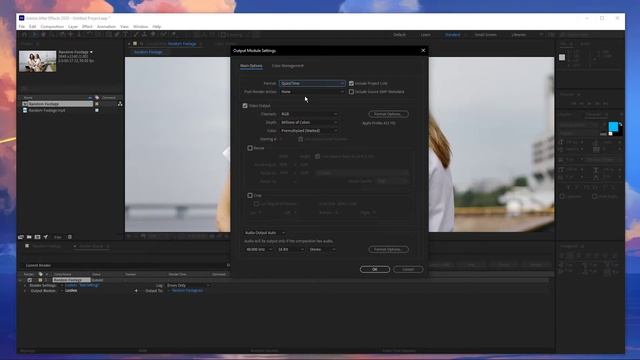Viewport: 640px width, 360px height.
Task: Switch to the Learn workspace
Action: pos(425,35)
